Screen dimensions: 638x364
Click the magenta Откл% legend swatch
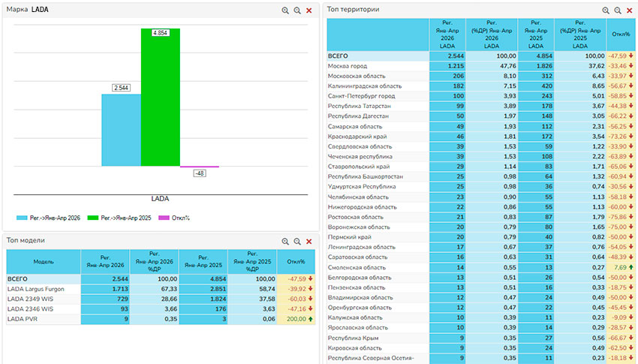(164, 218)
